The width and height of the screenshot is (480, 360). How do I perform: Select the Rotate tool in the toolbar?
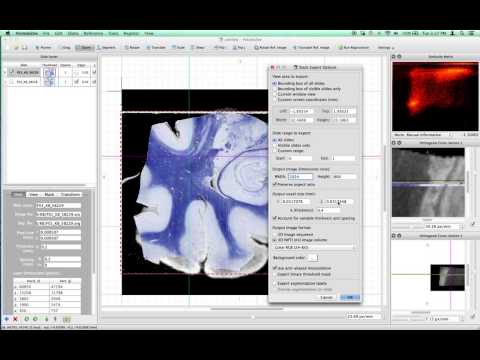132,48
